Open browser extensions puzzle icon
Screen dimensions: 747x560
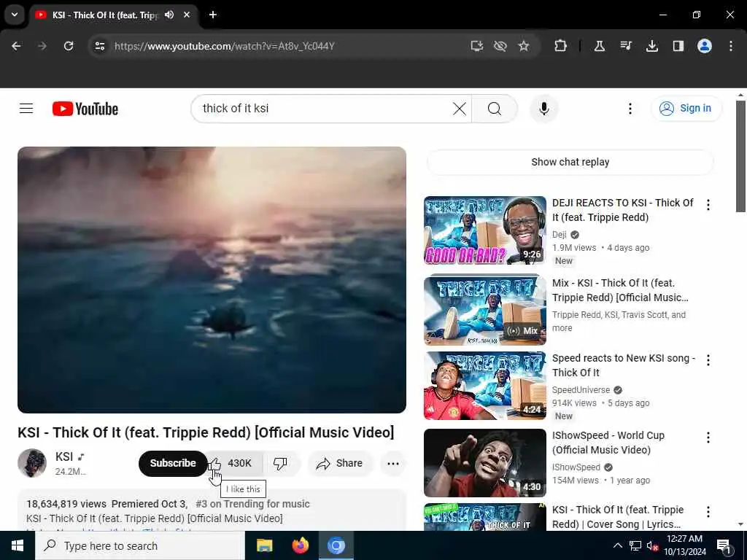tap(561, 46)
